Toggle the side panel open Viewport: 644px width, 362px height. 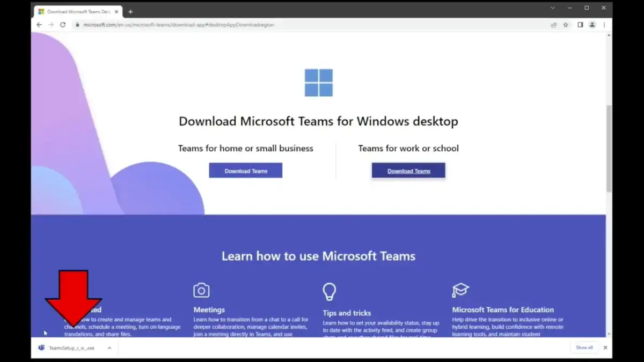(579, 25)
